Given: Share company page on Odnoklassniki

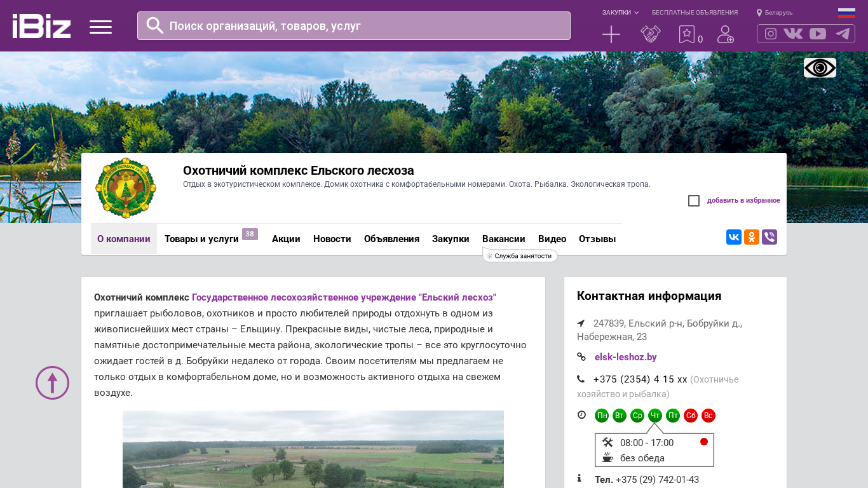Looking at the screenshot, I should 752,237.
